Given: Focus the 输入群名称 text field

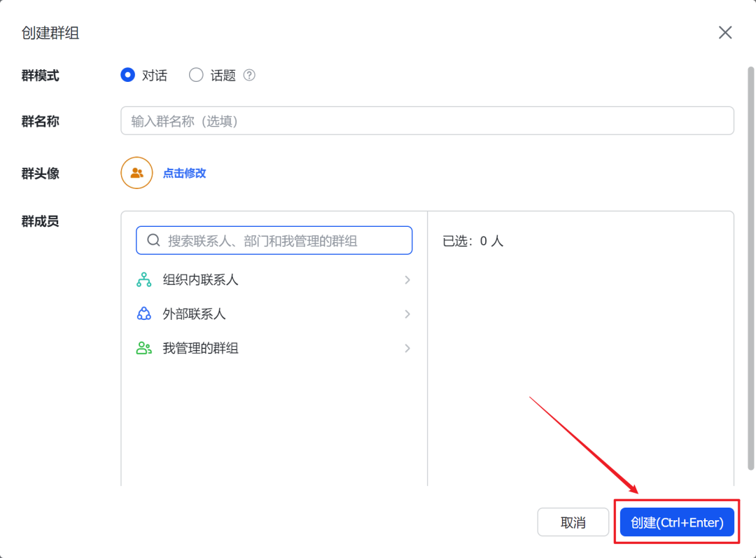Looking at the screenshot, I should (x=427, y=121).
